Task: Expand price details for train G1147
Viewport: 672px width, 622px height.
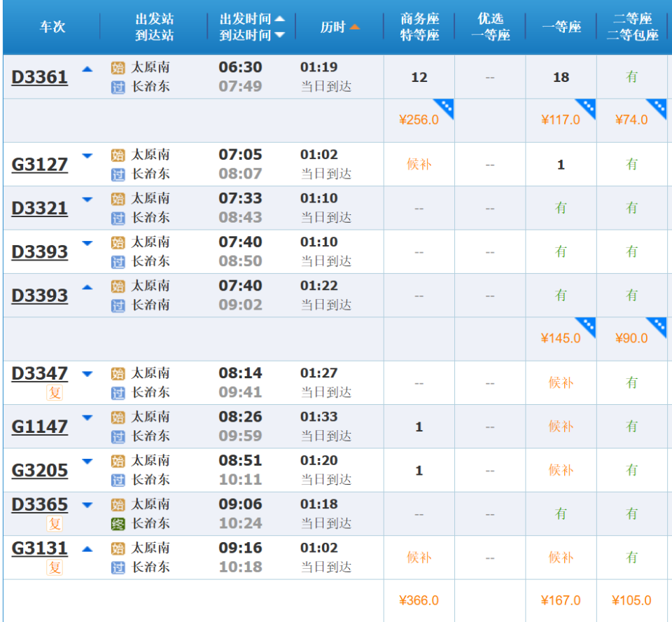Action: tap(87, 418)
